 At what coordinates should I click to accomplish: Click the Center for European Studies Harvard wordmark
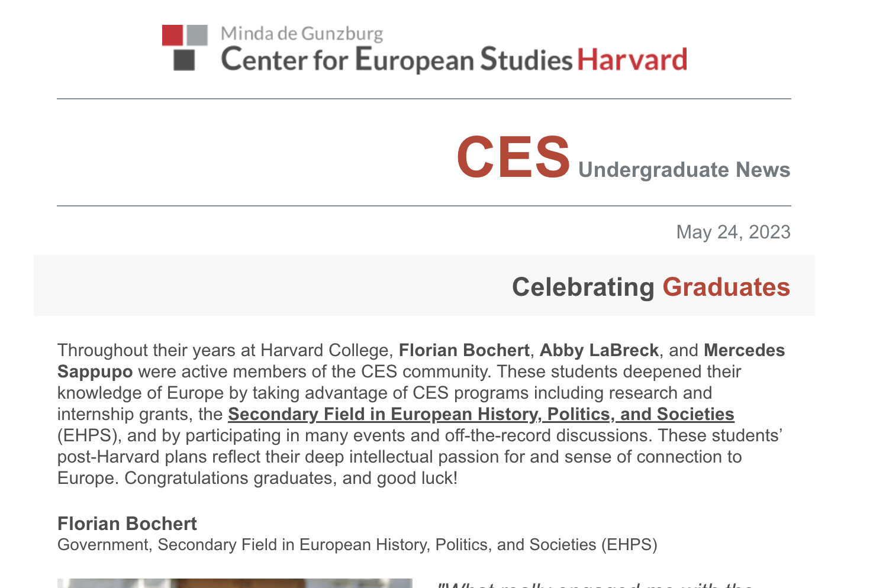pyautogui.click(x=454, y=60)
